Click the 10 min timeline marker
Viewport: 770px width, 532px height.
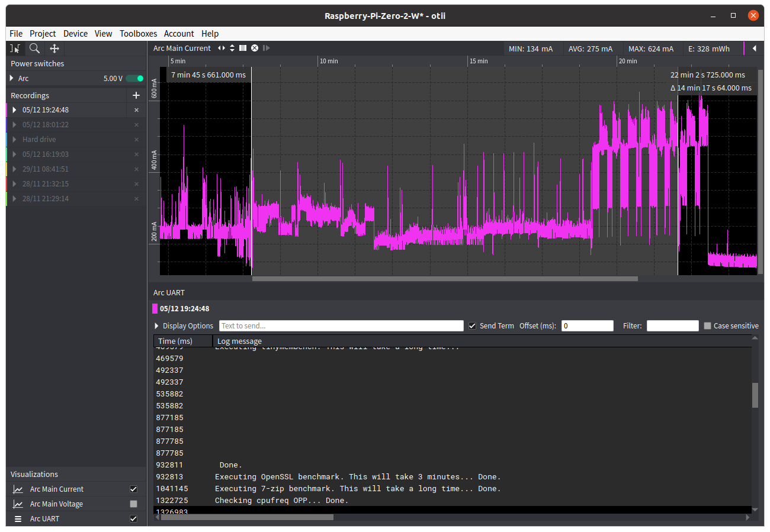tap(329, 61)
